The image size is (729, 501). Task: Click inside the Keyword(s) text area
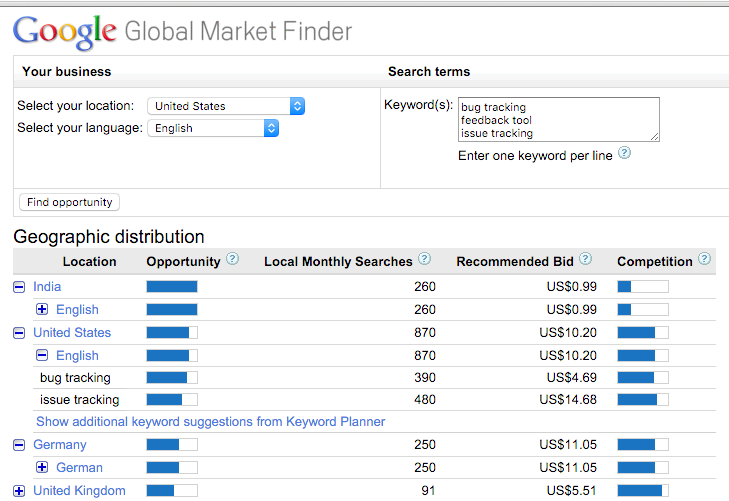[x=559, y=119]
